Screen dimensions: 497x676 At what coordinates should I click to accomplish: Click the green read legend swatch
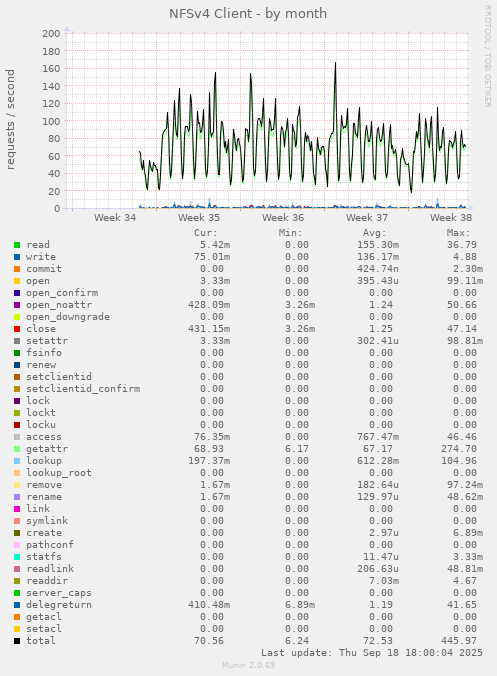pyautogui.click(x=17, y=245)
